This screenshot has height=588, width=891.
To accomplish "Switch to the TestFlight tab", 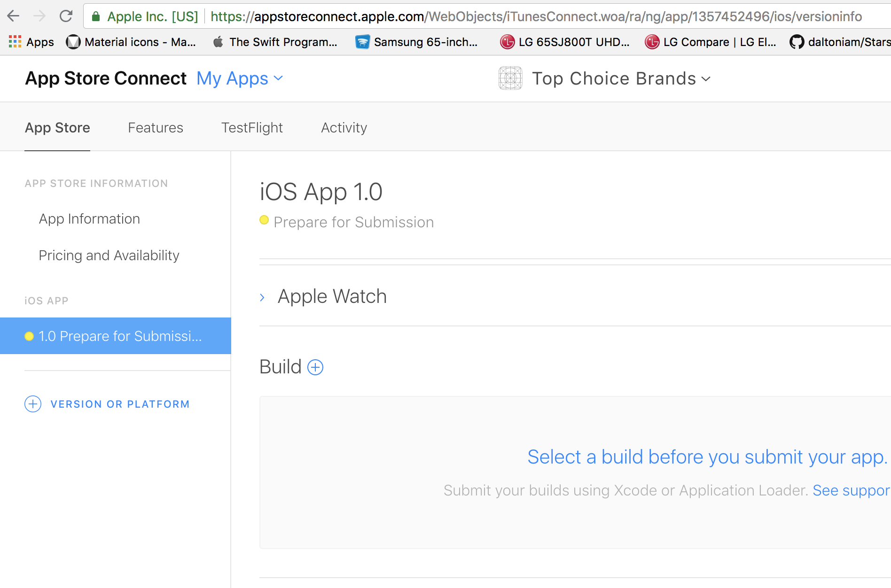I will tap(252, 128).
